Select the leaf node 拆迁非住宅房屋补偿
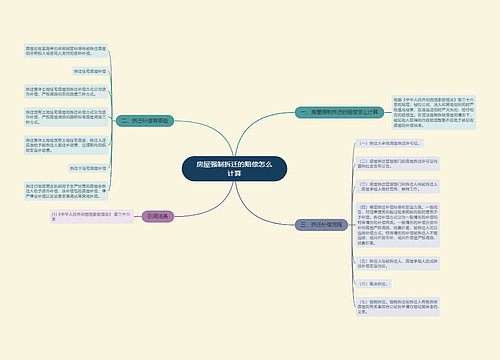The height and width of the screenshot is (360, 500). pyautogui.click(x=88, y=168)
